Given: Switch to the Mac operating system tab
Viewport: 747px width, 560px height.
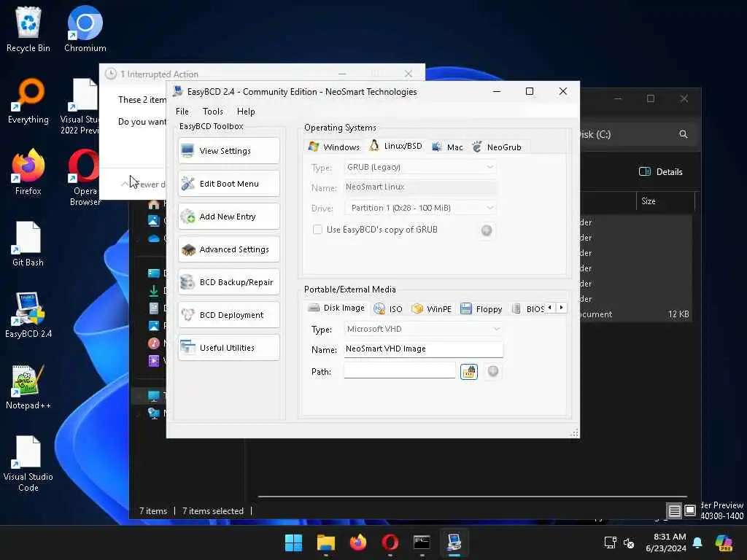Looking at the screenshot, I should (x=447, y=147).
